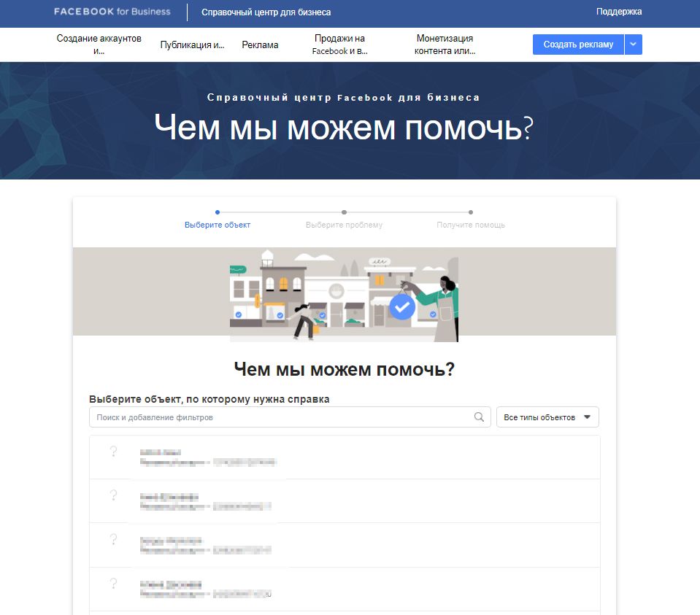Click the Создать рекламу button
Viewport: 700px width, 615px height.
coord(578,45)
